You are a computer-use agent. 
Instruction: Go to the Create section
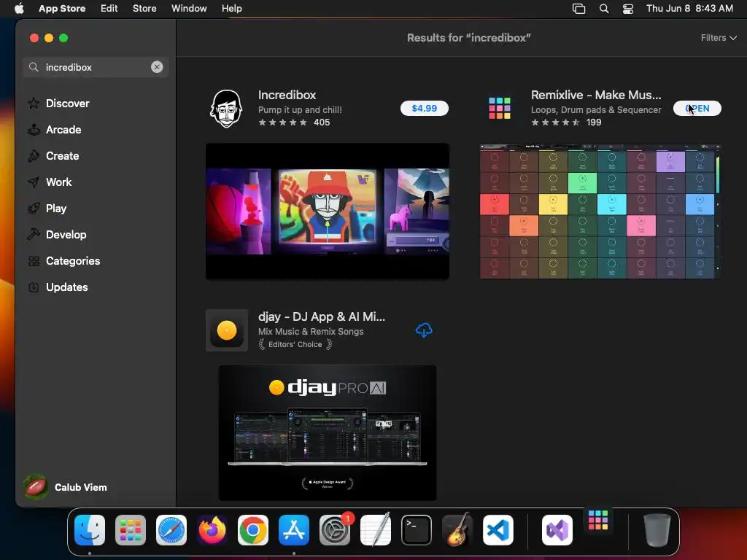[x=63, y=156]
